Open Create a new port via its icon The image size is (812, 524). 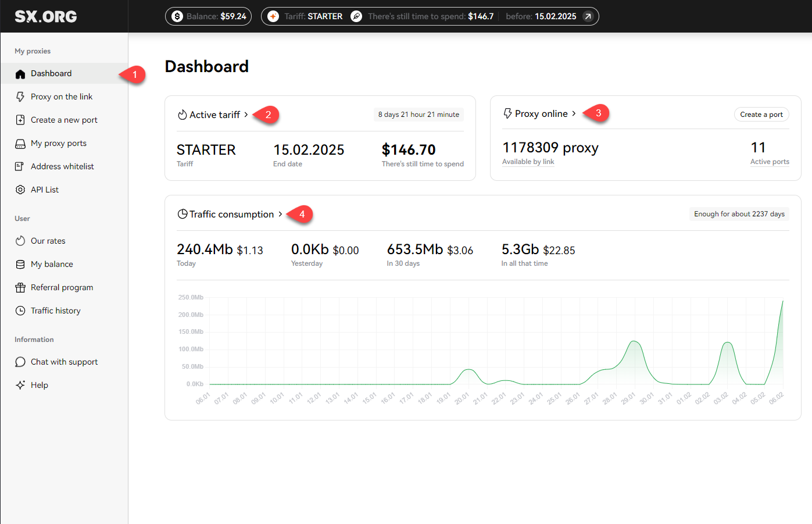(19, 120)
